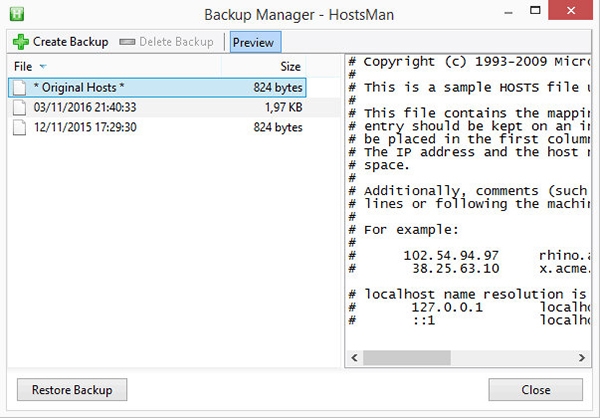The width and height of the screenshot is (600, 418).
Task: Select the * Original Hosts * backup
Action: click(157, 88)
